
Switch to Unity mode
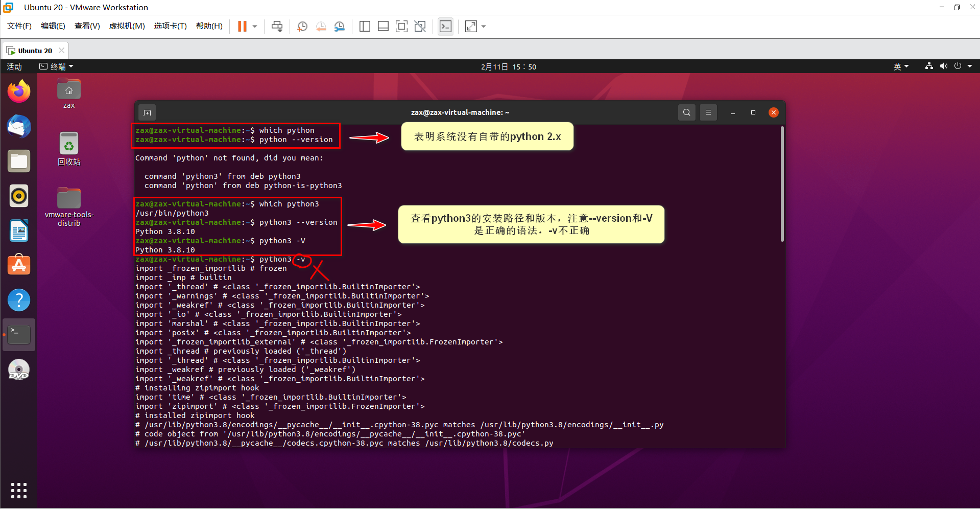[420, 26]
